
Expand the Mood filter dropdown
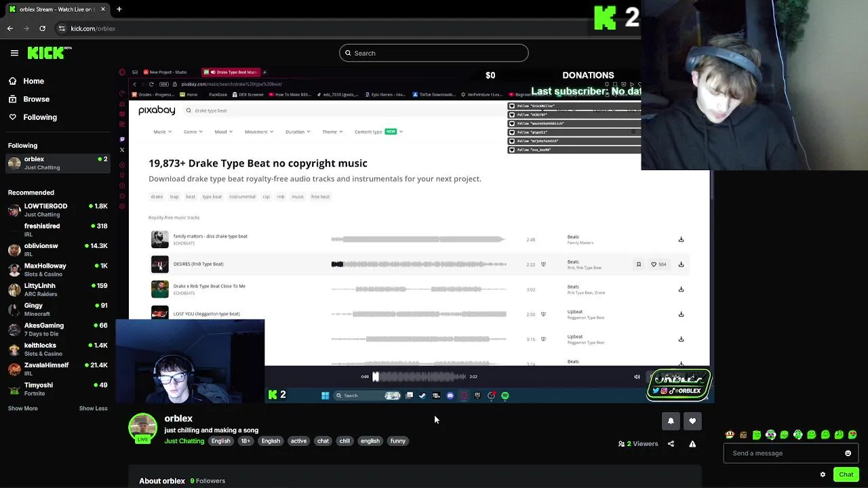[223, 131]
